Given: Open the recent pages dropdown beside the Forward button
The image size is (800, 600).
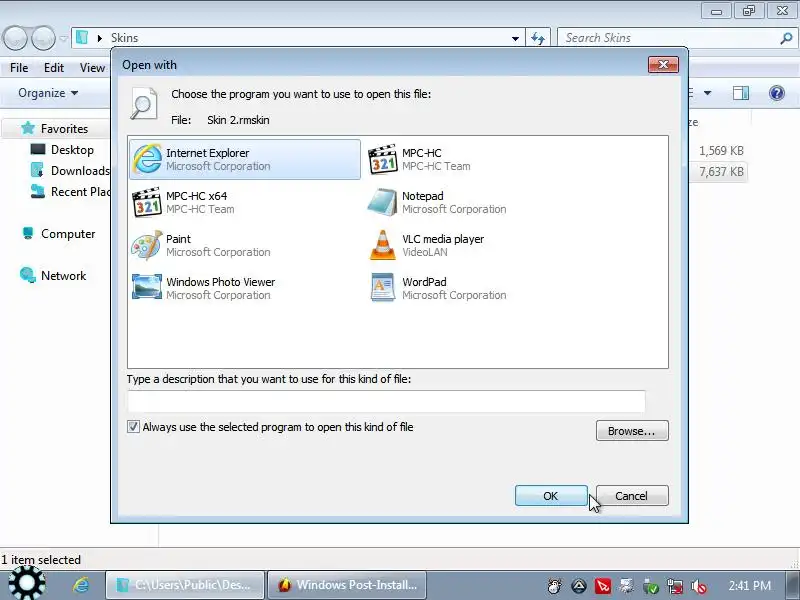Looking at the screenshot, I should pyautogui.click(x=64, y=38).
